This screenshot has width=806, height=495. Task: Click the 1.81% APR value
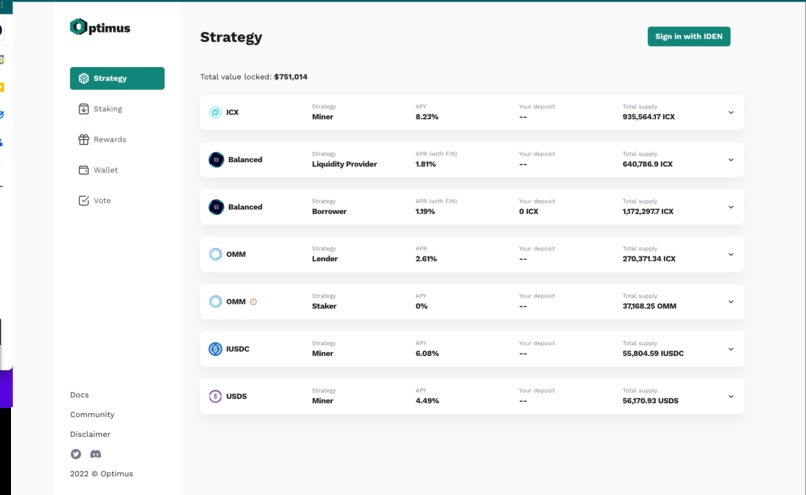click(x=426, y=164)
